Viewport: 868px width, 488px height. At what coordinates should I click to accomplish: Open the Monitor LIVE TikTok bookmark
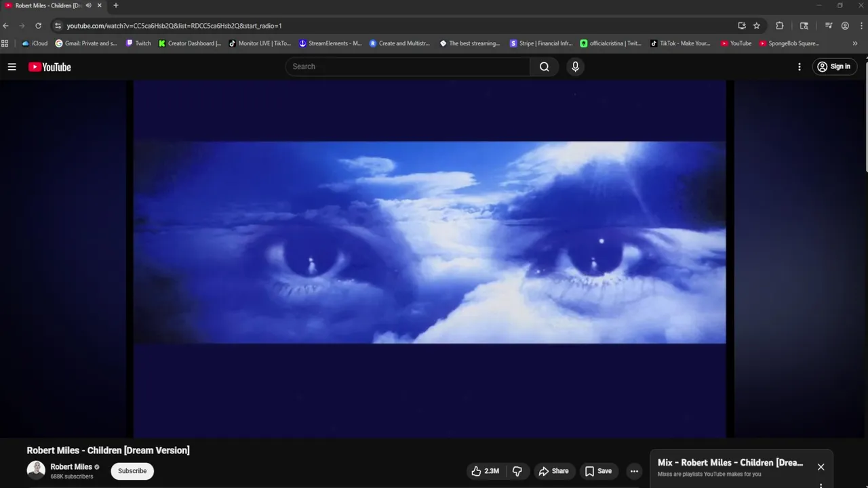(260, 43)
